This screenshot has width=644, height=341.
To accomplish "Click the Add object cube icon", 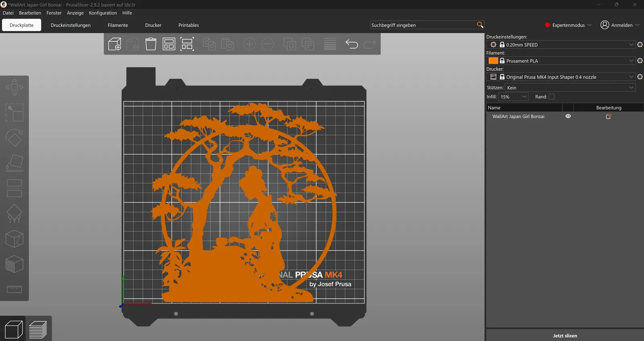I will (x=115, y=44).
